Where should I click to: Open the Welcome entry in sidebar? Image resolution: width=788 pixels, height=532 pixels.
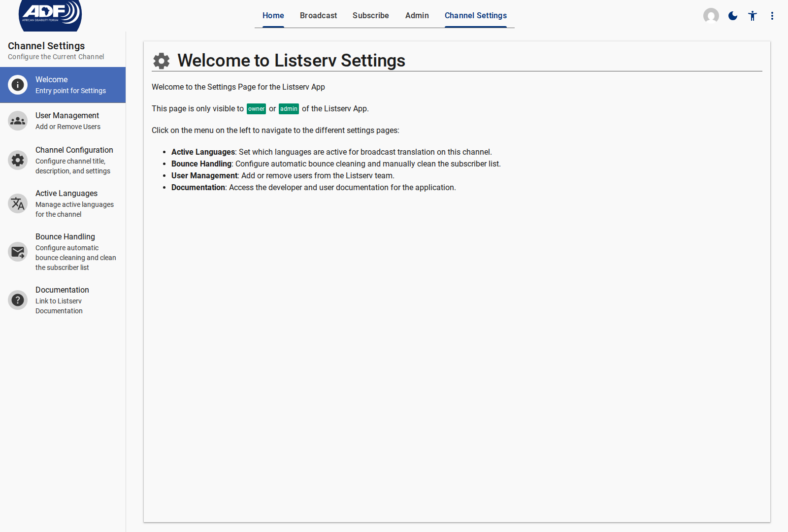pos(63,85)
